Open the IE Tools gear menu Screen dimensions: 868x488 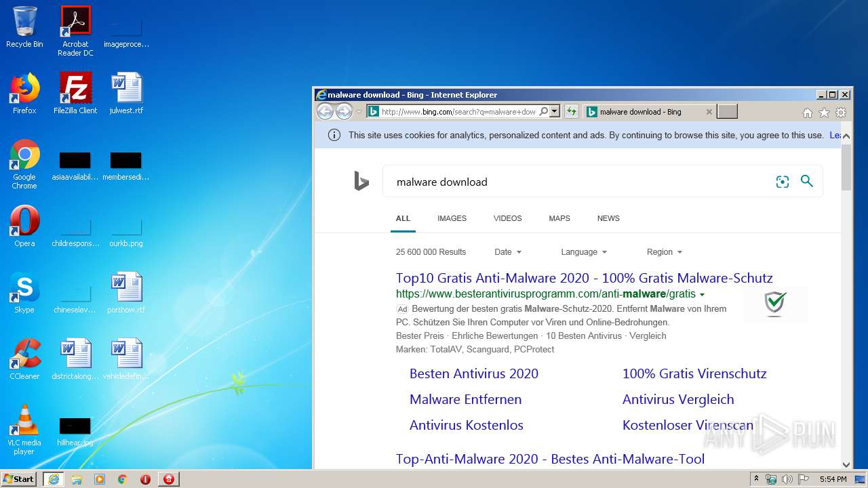point(841,113)
